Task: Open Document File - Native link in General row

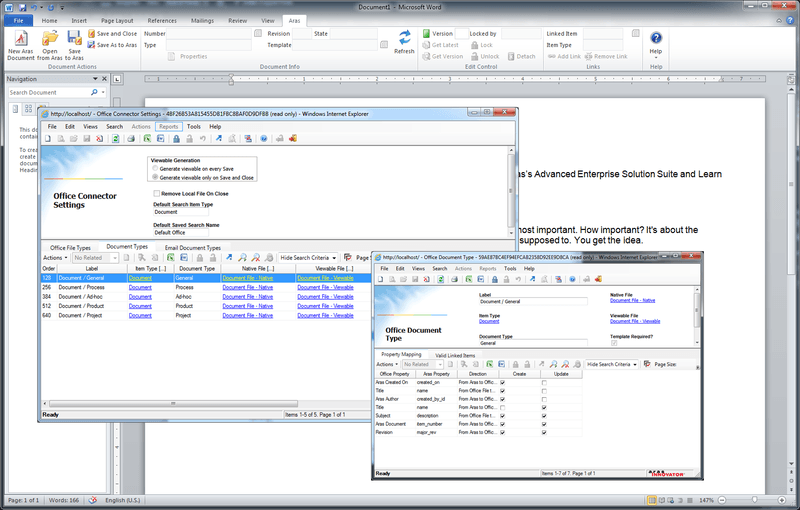Action: [x=247, y=278]
